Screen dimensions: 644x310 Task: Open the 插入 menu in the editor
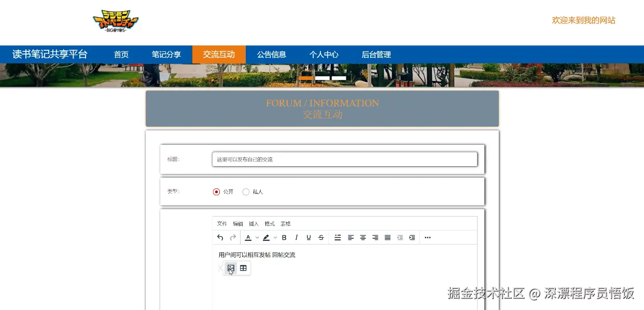(254, 223)
